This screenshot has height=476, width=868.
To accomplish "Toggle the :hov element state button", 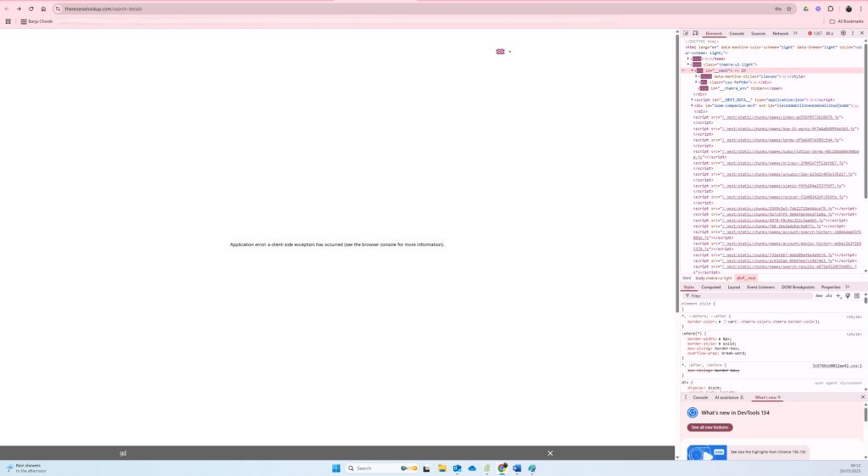I will 819,296.
